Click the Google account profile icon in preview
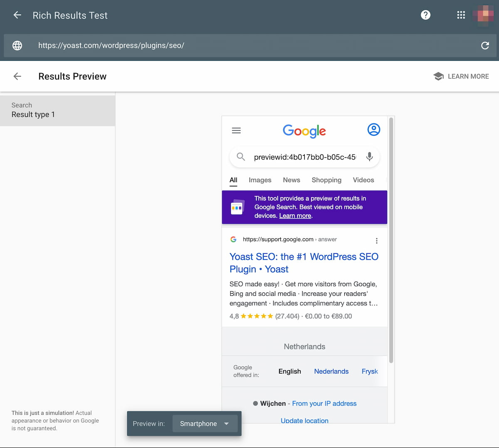The height and width of the screenshot is (448, 499). coord(374,130)
